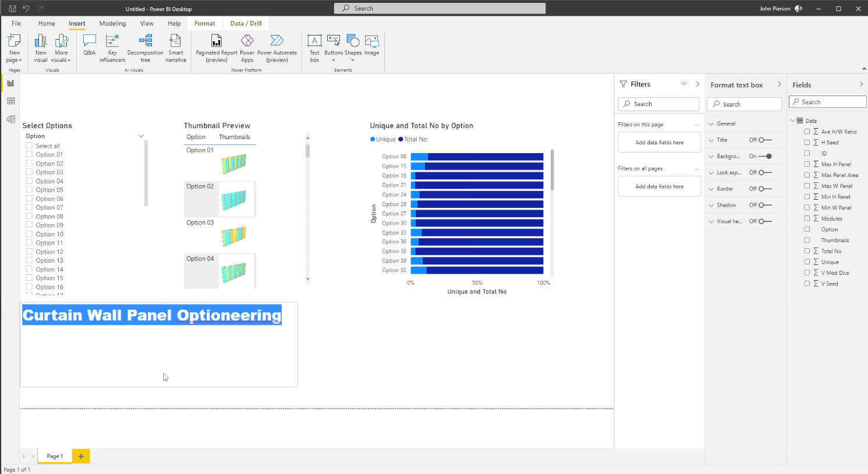The image size is (868, 474).
Task: Add a Key influencers visual
Action: (x=112, y=48)
